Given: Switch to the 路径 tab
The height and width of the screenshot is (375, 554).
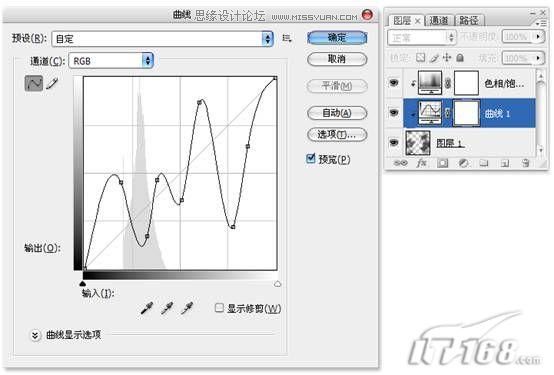Looking at the screenshot, I should 468,20.
